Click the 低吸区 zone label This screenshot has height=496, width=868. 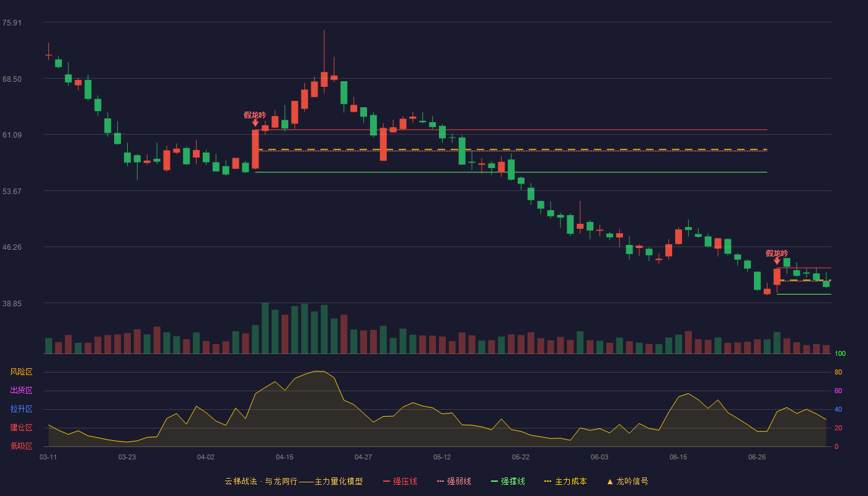(x=21, y=446)
